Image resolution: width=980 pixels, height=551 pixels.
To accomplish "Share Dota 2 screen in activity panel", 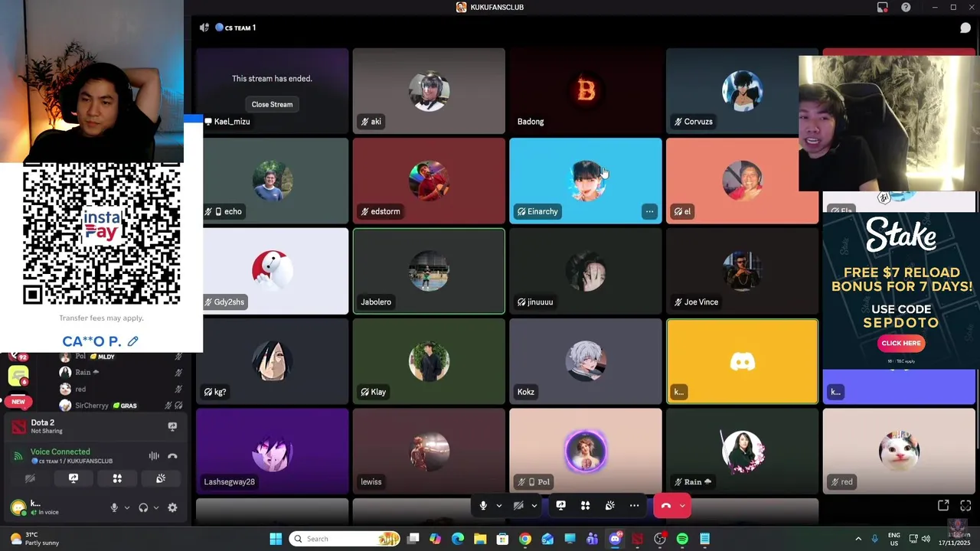I will tap(172, 426).
